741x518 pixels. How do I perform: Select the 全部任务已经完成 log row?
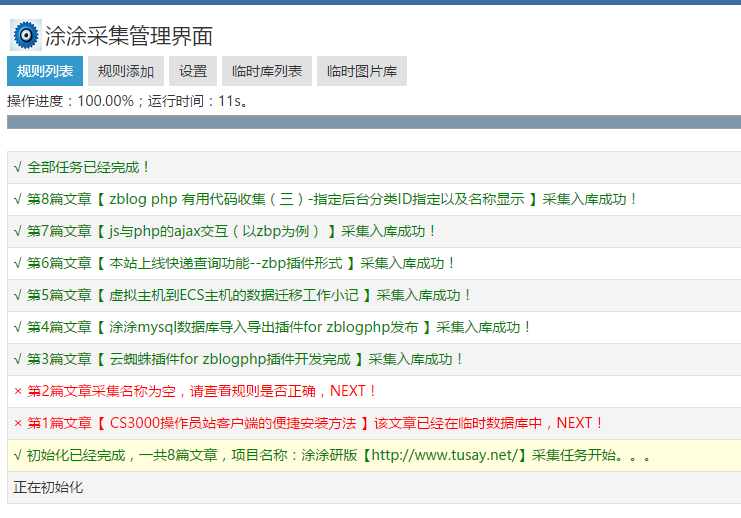(x=374, y=167)
